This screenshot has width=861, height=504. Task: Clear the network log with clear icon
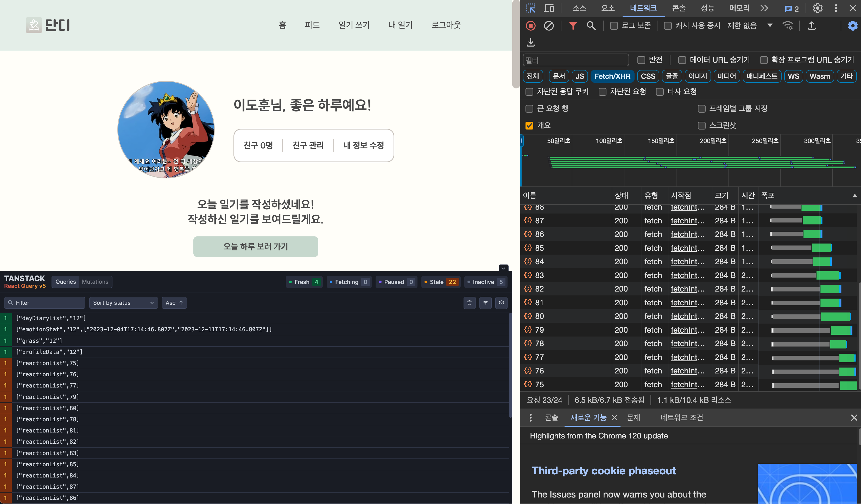(549, 25)
